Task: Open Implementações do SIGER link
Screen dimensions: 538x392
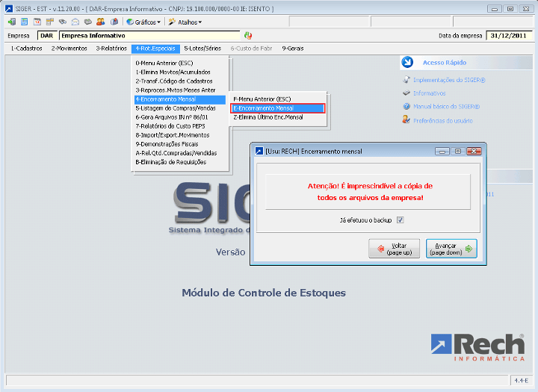Action: click(x=449, y=80)
